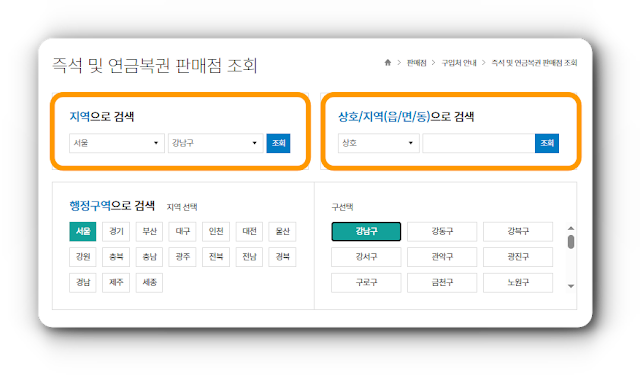Select 강원 region button
Viewport: 640px width, 375px height.
pyautogui.click(x=83, y=257)
